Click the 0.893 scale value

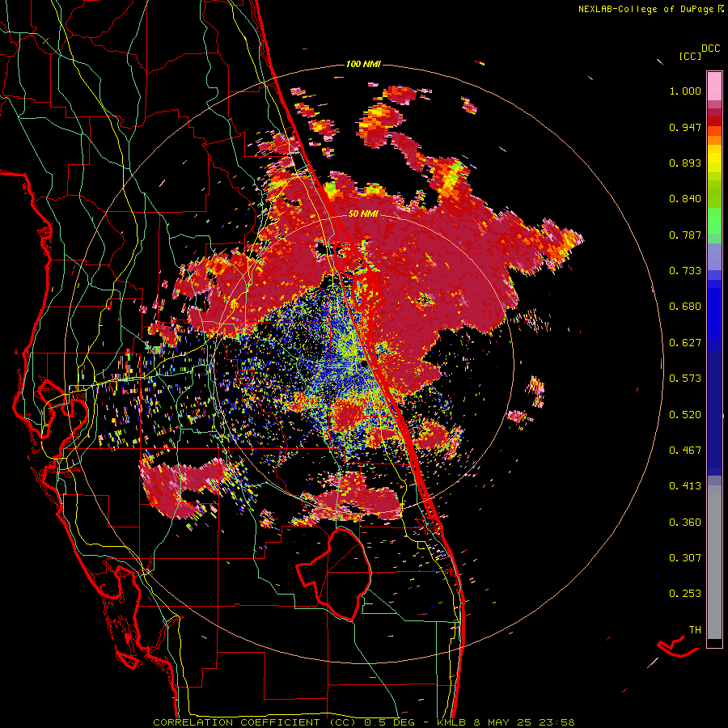[685, 163]
